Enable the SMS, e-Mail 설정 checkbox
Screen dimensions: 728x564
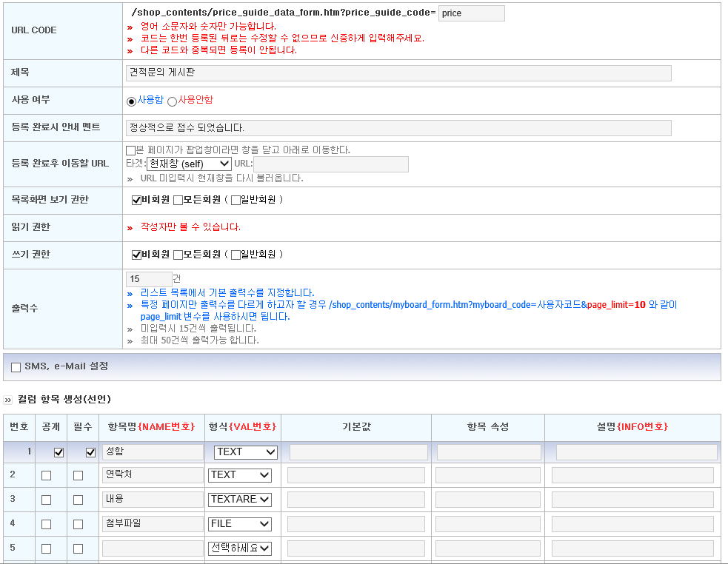click(16, 367)
